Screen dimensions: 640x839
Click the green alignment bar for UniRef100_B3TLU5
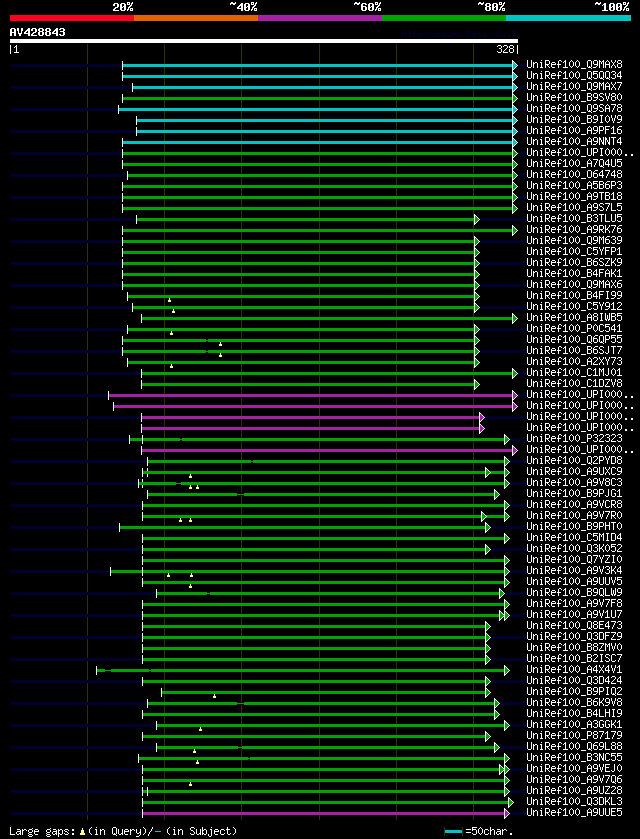(308, 219)
